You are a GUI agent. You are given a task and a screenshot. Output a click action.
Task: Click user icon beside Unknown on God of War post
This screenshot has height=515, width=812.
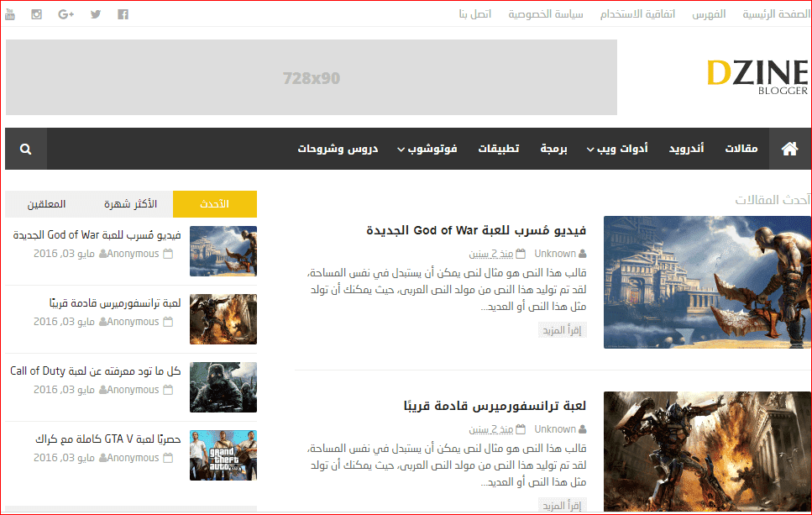click(x=583, y=254)
